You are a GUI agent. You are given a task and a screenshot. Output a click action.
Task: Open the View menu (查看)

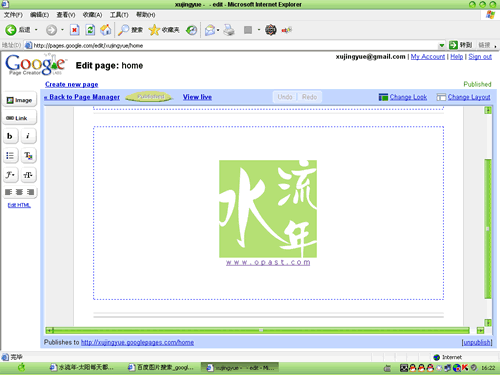click(x=66, y=15)
